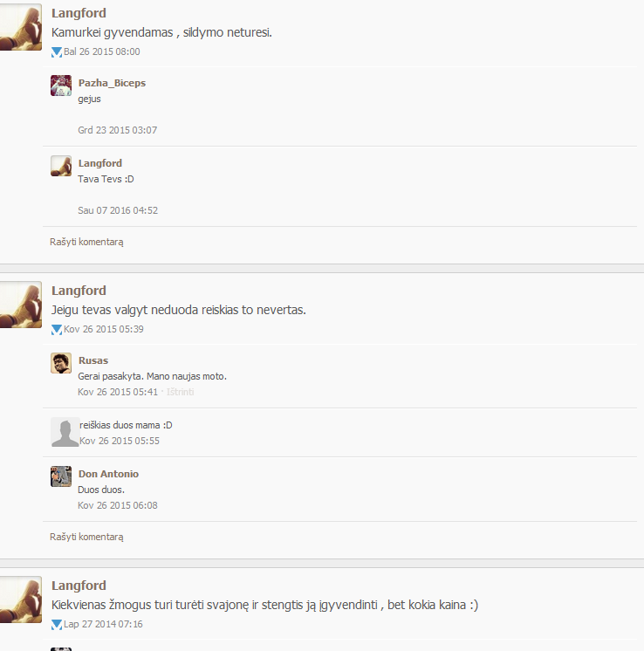The width and height of the screenshot is (644, 651).
Task: Click Langford name above Tava Tevs comment
Action: point(100,163)
